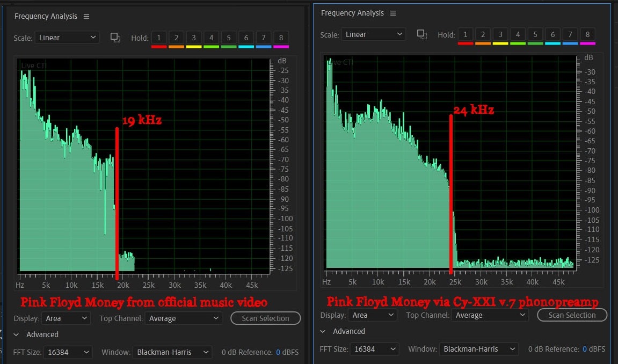Open right panel FFT Size dropdown 16384
The width and height of the screenshot is (618, 364).
coord(374,349)
